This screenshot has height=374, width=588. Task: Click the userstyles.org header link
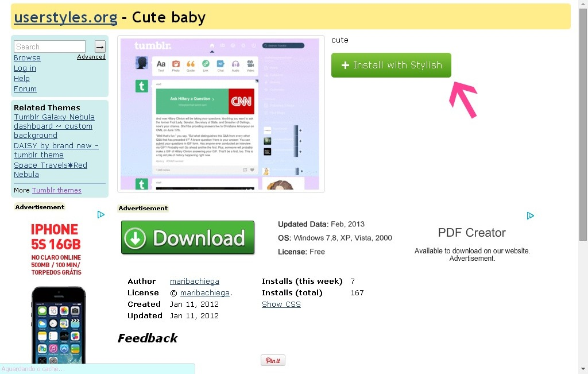click(65, 17)
